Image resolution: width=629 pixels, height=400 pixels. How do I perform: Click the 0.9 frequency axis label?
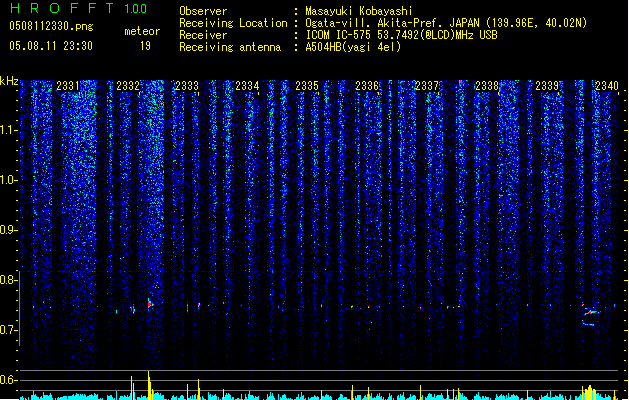[9, 230]
